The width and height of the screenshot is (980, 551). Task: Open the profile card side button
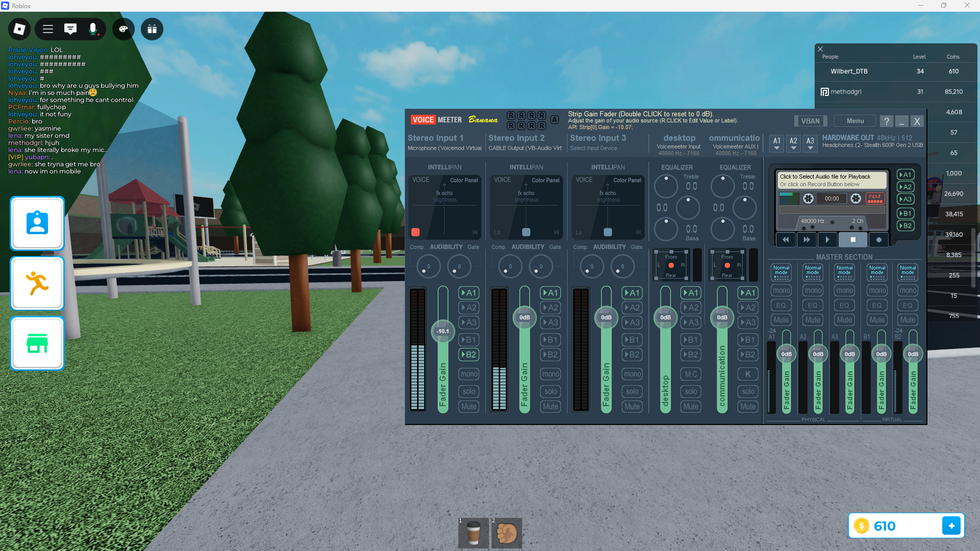(37, 223)
